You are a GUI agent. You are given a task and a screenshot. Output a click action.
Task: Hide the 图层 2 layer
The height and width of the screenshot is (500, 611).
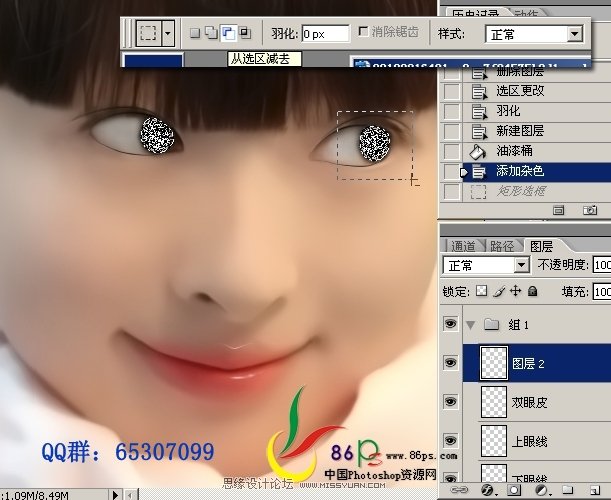450,363
